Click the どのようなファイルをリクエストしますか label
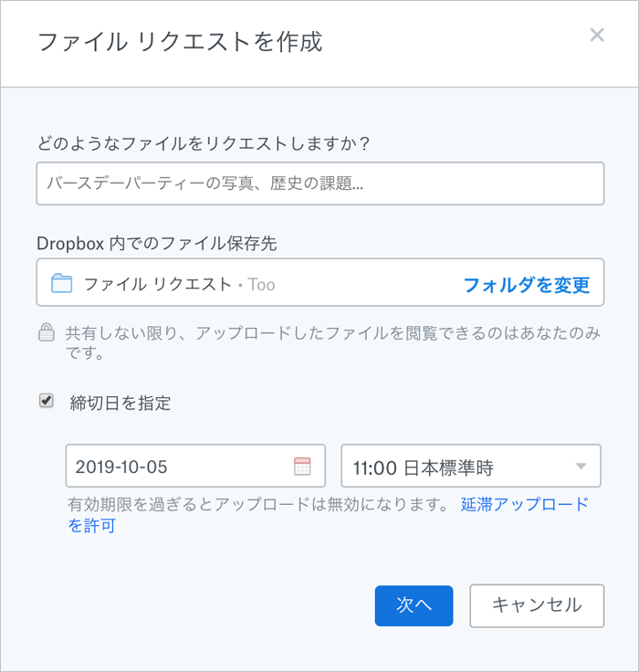The height and width of the screenshot is (672, 639). pos(209,143)
